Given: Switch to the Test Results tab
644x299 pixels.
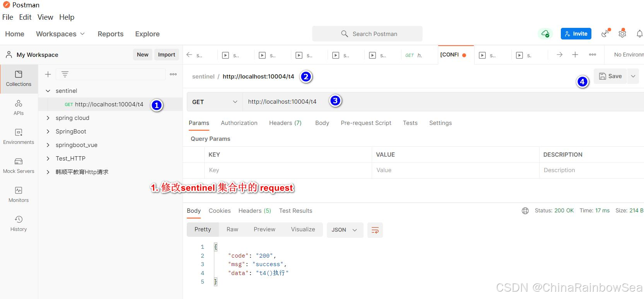Looking at the screenshot, I should [x=296, y=211].
